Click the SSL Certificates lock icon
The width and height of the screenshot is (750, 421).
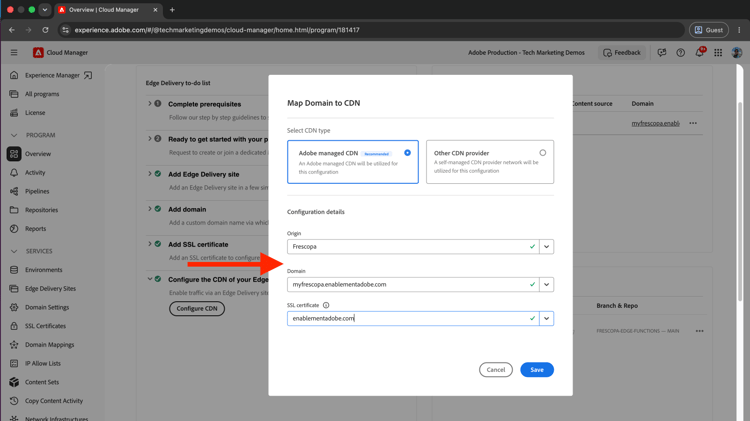click(x=14, y=326)
